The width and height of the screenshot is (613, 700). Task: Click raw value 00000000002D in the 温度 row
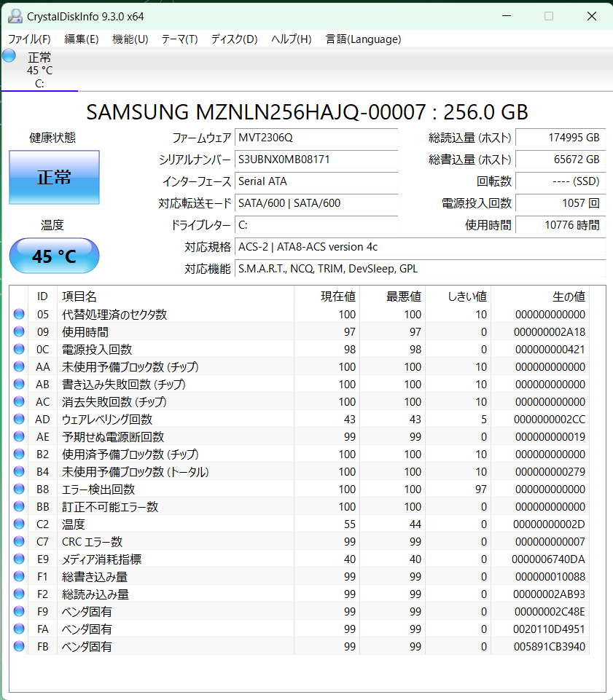[x=549, y=524]
